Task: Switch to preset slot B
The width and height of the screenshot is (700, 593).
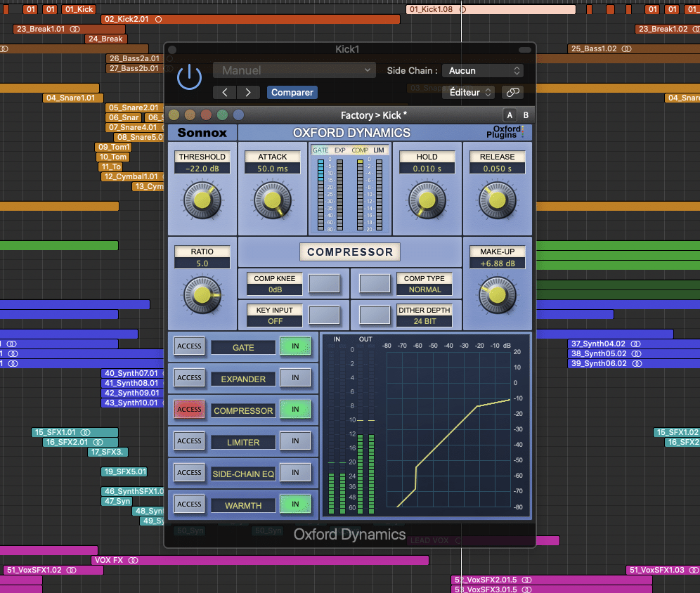Action: pyautogui.click(x=525, y=115)
